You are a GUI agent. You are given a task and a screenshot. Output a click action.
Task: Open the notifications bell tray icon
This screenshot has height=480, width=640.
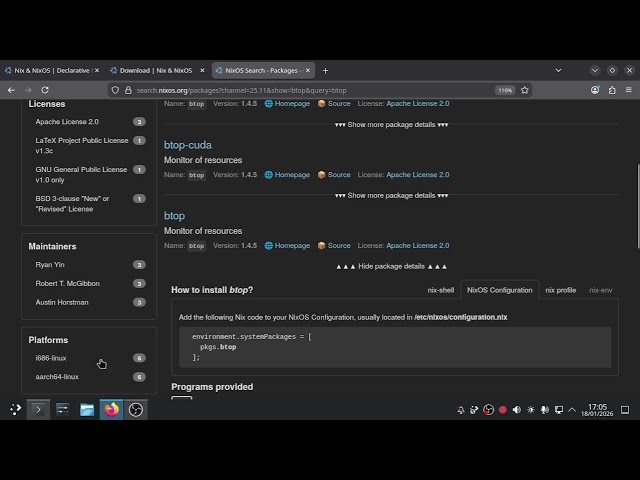point(461,410)
